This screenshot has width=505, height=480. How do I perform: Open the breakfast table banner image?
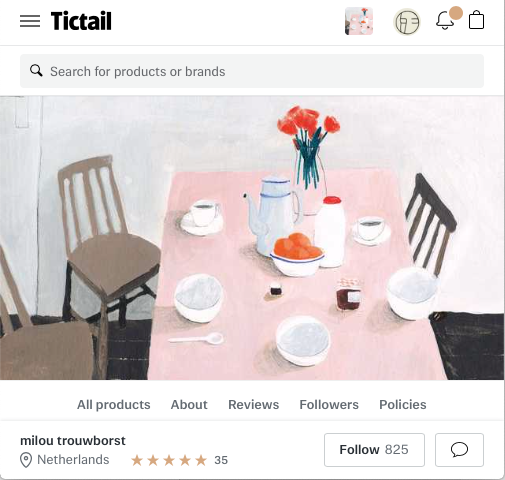(x=252, y=238)
